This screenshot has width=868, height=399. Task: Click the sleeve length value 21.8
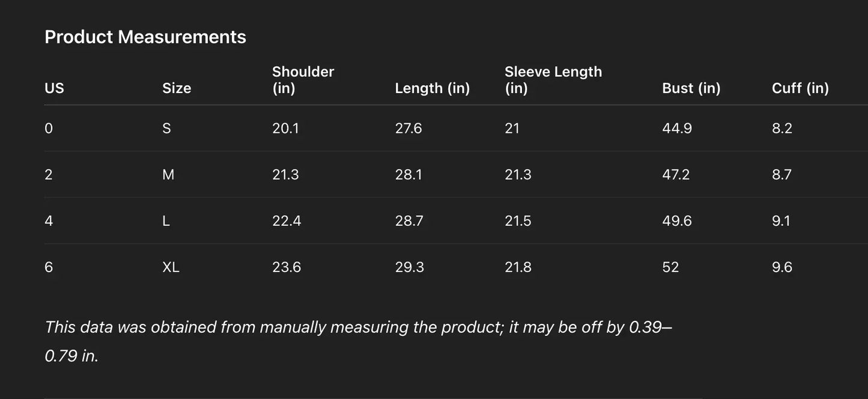pos(518,267)
